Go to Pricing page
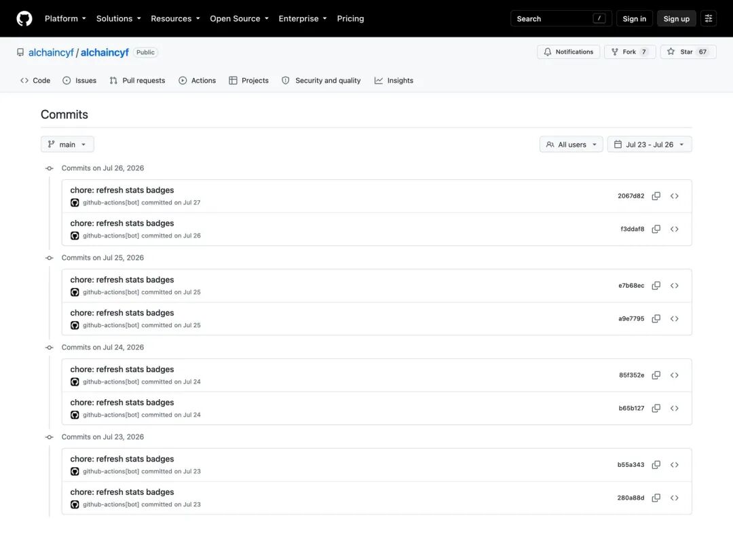 (350, 19)
